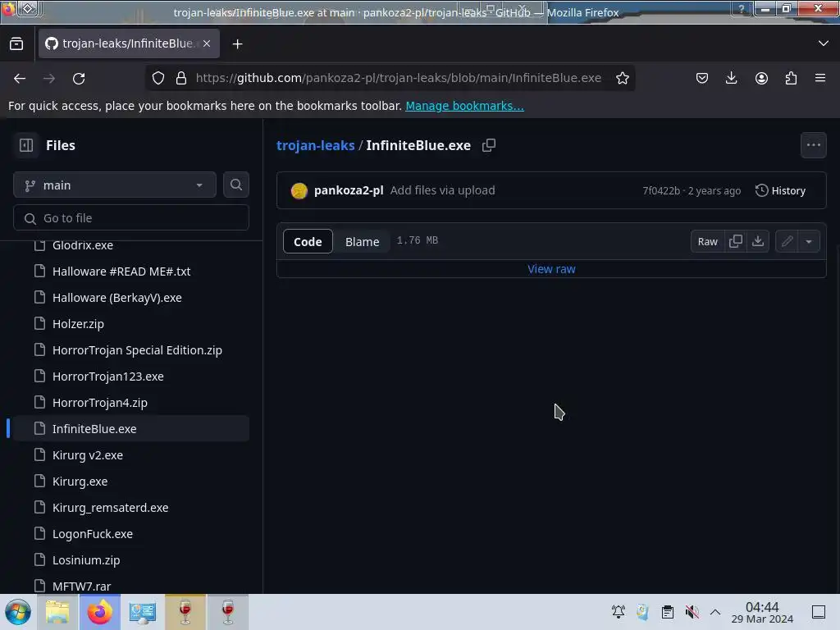Switch to Blame view tab
This screenshot has height=630, width=840.
pos(362,242)
